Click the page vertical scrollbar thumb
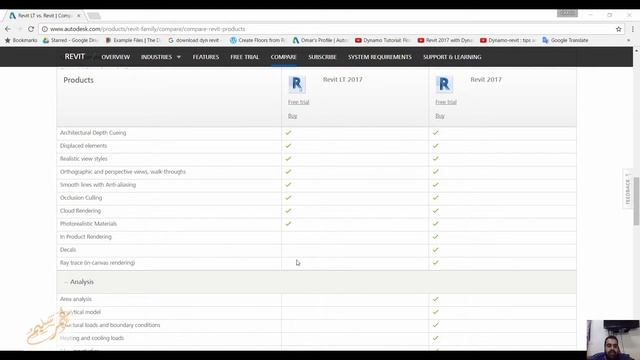640x360 pixels. coord(636,201)
